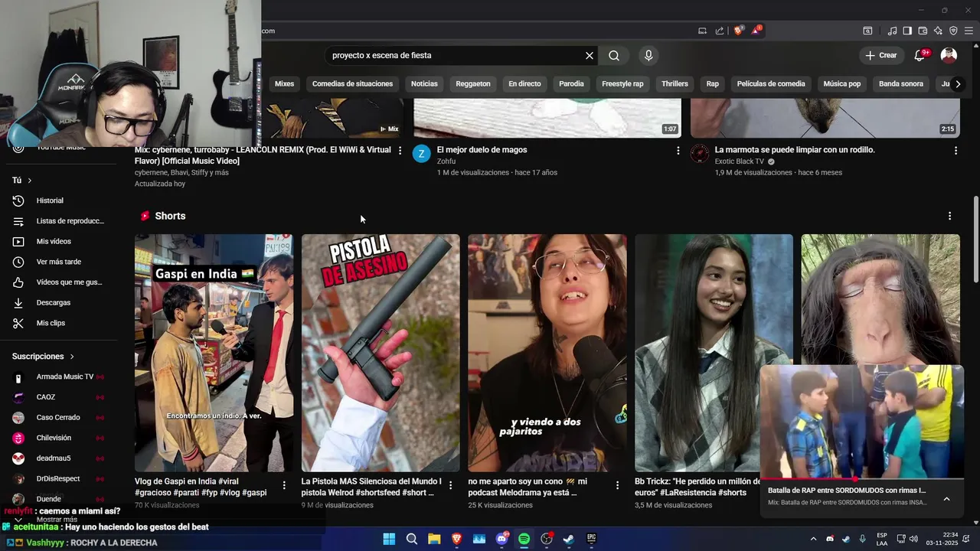Open Leo AI sparkle icon
Screen dimensions: 980x551
(938, 31)
